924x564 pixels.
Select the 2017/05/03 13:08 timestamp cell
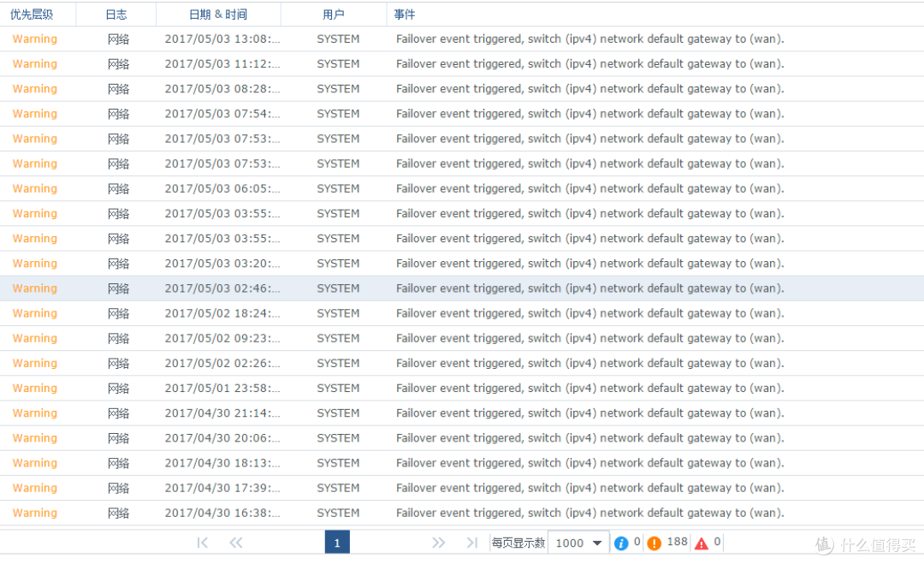pyautogui.click(x=222, y=39)
